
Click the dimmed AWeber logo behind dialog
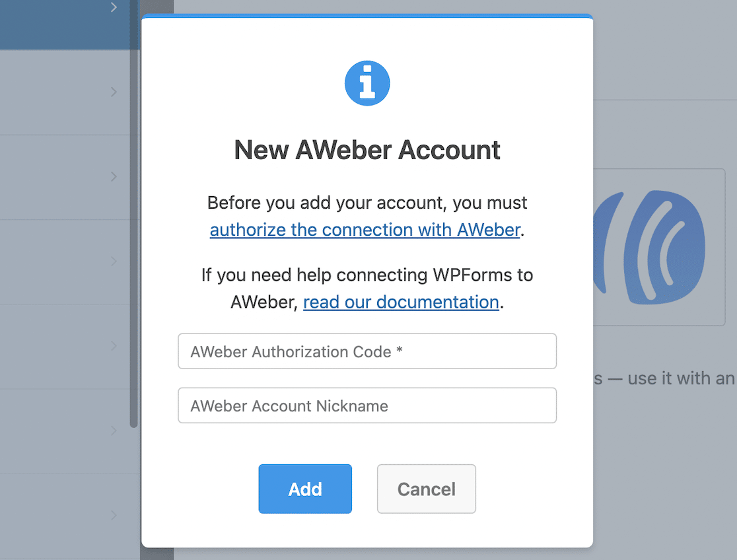pyautogui.click(x=649, y=248)
